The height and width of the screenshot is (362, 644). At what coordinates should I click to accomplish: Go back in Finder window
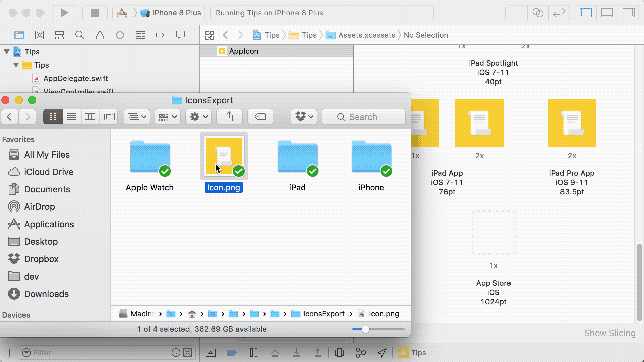pyautogui.click(x=10, y=117)
